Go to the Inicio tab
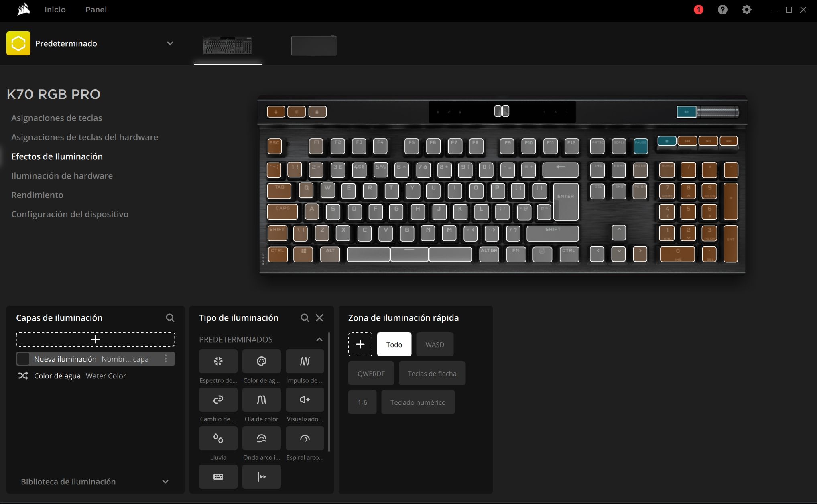The width and height of the screenshot is (817, 504). coord(55,10)
